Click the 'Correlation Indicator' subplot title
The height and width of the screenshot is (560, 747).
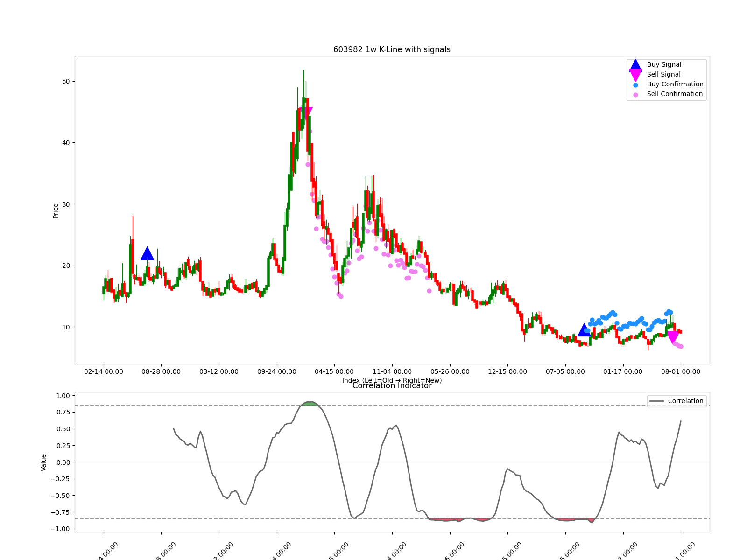coord(392,385)
